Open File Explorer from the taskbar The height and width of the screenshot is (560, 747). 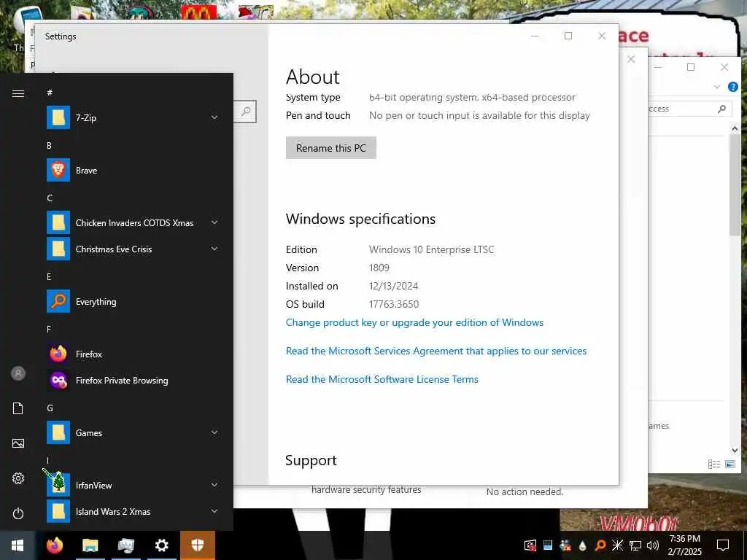[90, 545]
